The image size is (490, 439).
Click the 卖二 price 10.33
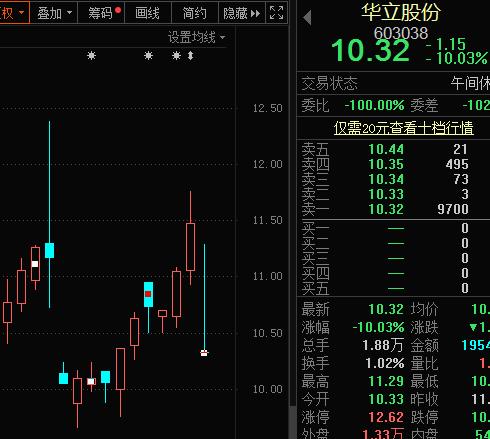[386, 194]
